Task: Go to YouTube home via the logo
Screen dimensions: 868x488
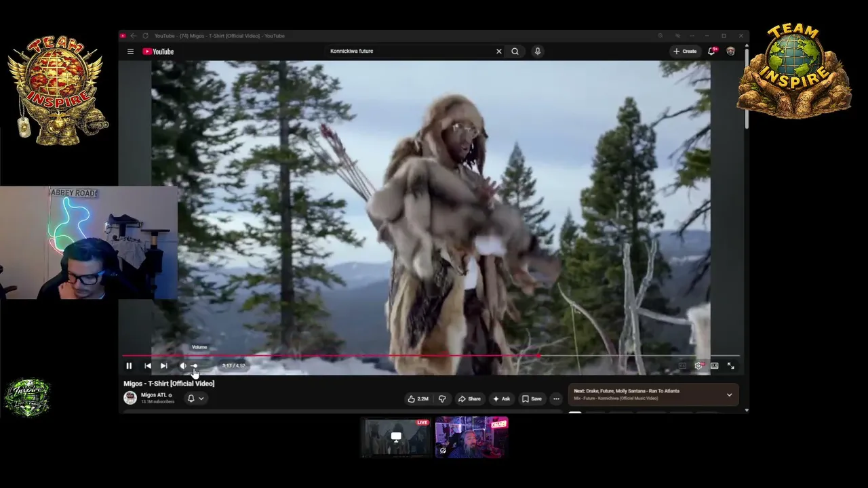Action: pyautogui.click(x=158, y=52)
